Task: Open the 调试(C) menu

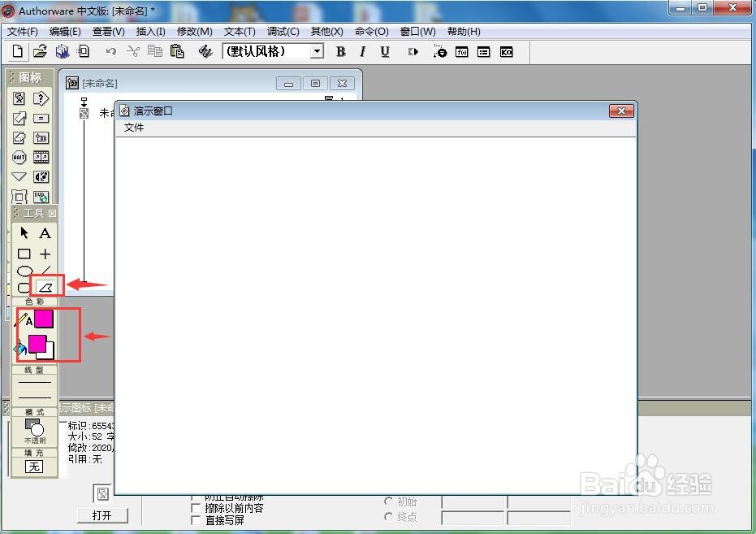Action: pos(283,32)
